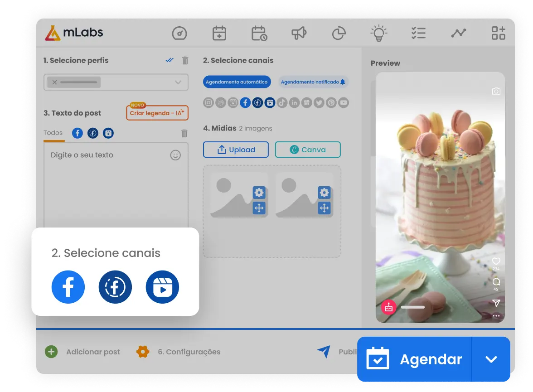Image resolution: width=533 pixels, height=392 pixels.
Task: Open settings gear on first media thumbnail
Action: click(x=259, y=192)
